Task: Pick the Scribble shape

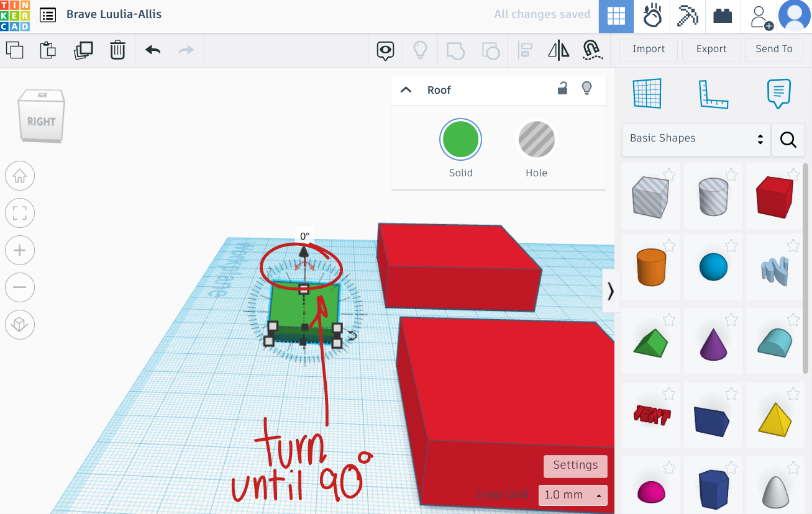Action: tap(775, 268)
